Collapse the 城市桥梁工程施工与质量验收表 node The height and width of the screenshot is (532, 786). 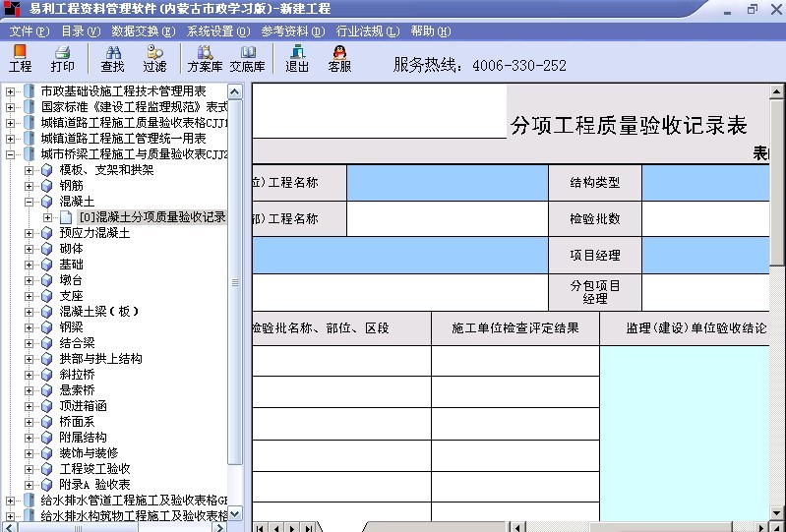point(11,154)
